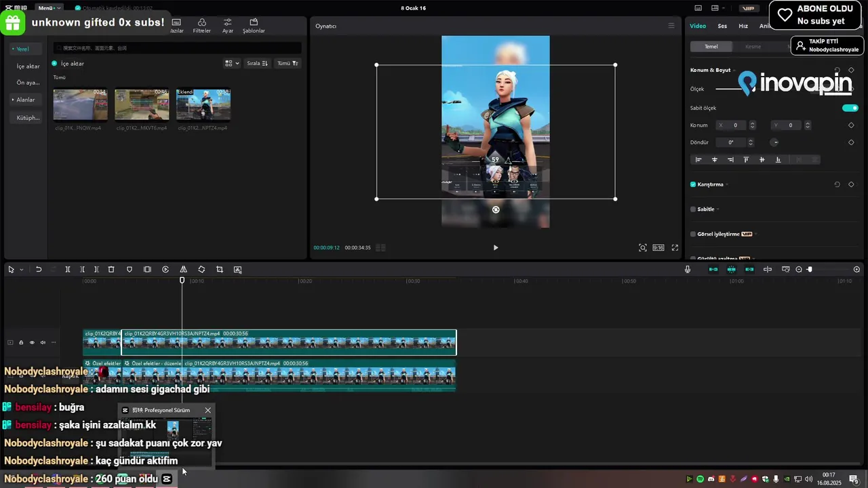Change the media grid view layout dropdown
This screenshot has width=868, height=488.
point(232,63)
